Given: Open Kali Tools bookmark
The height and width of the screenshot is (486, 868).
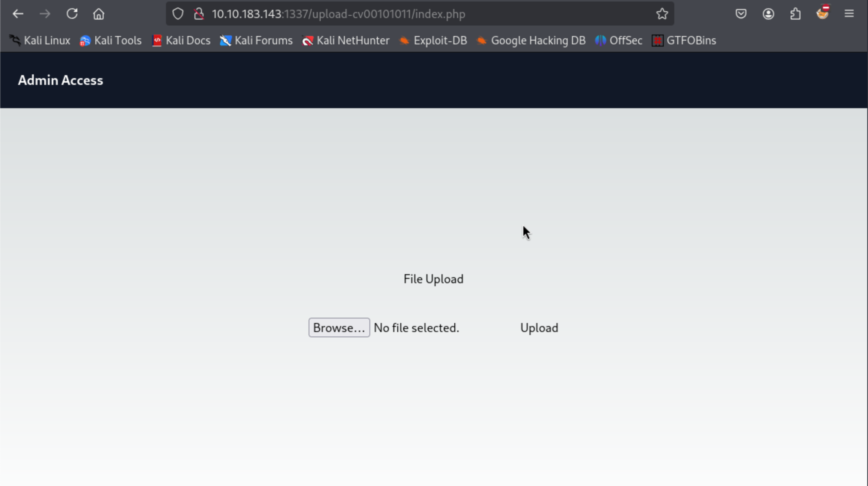Looking at the screenshot, I should 111,40.
